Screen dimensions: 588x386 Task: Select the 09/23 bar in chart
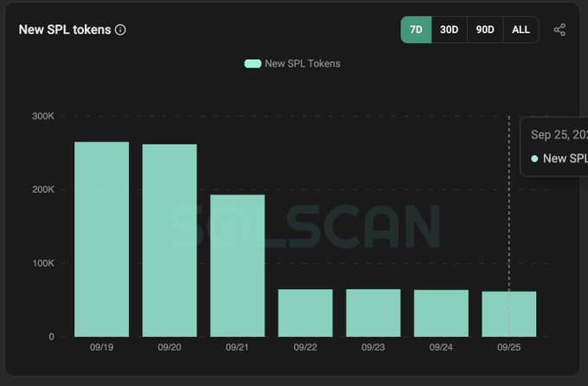point(374,312)
